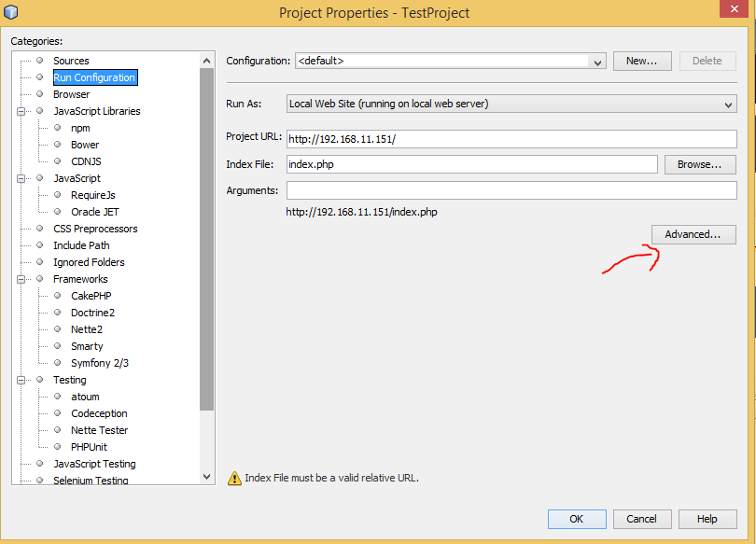Click the NetBeans cube icon in title bar
The image size is (756, 544).
pos(10,11)
